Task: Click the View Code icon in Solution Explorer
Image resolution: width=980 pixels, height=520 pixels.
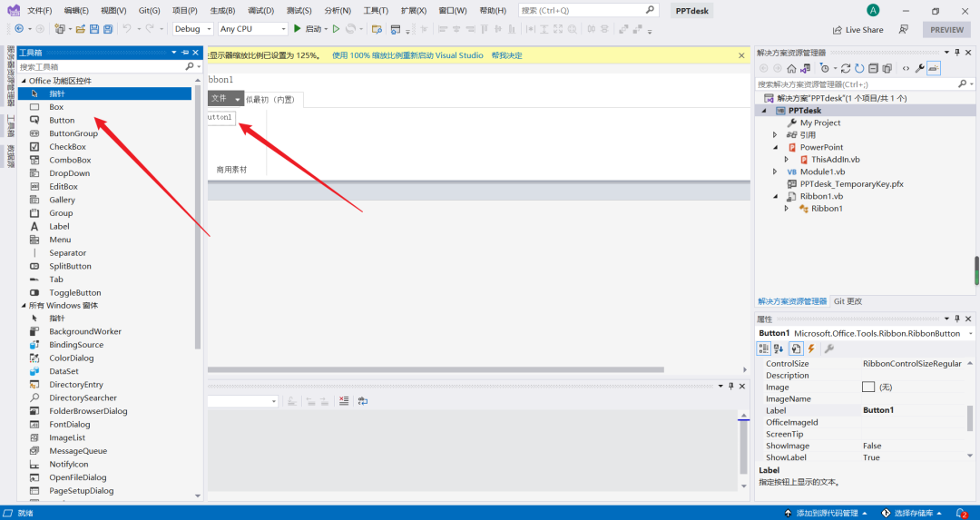Action: (906, 69)
